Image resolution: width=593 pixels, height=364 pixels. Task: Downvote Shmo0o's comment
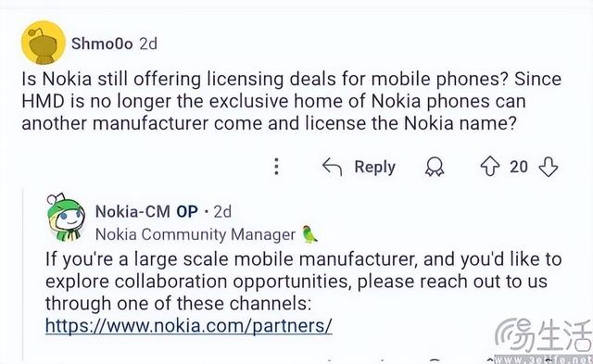coord(548,167)
